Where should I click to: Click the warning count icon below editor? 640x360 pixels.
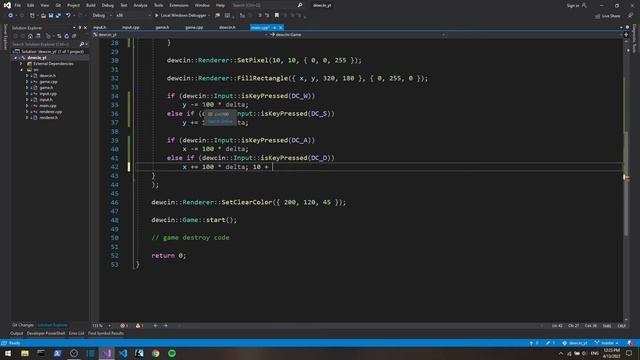click(138, 326)
